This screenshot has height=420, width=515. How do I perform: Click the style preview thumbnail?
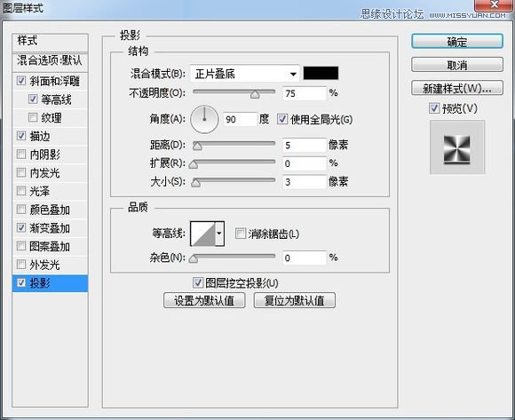(x=457, y=147)
